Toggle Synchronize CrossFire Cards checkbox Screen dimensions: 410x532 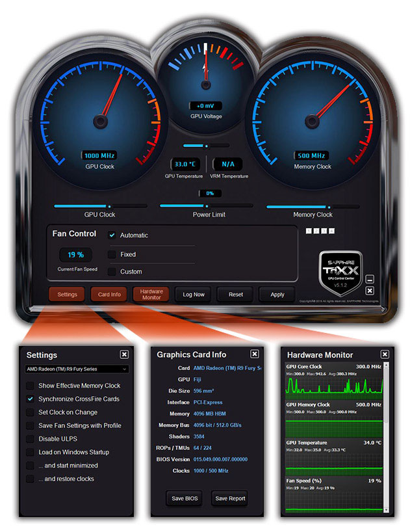[30, 399]
